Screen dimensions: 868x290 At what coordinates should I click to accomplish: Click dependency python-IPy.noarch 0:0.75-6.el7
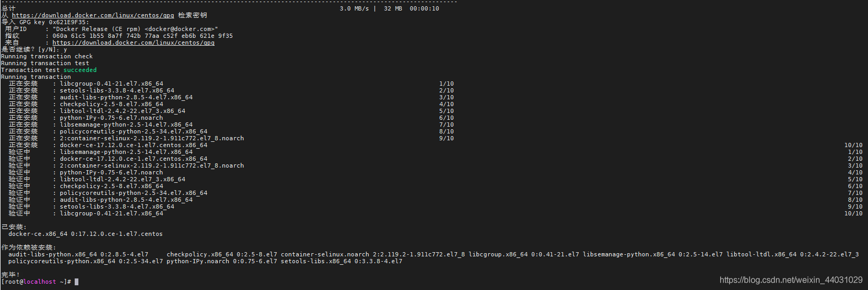pos(222,261)
